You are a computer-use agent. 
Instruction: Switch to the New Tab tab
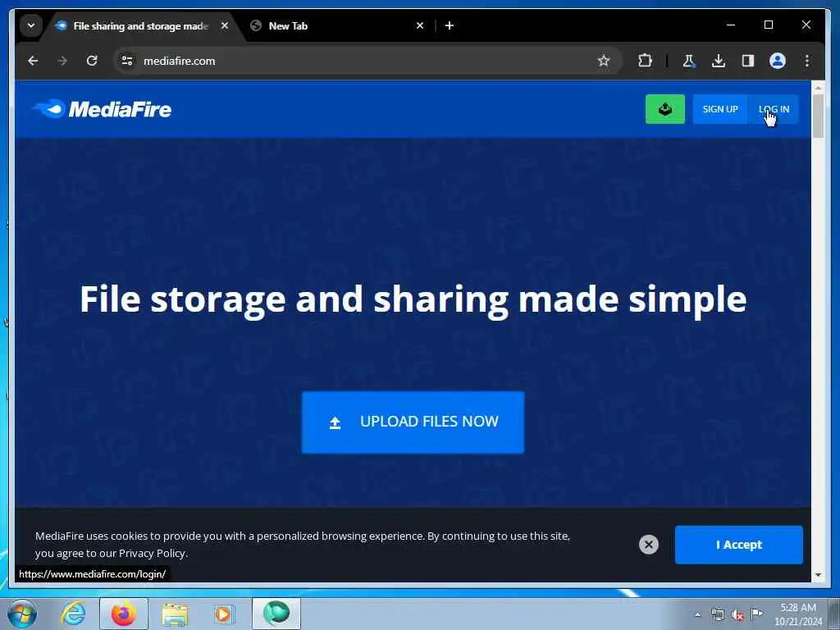pyautogui.click(x=337, y=25)
